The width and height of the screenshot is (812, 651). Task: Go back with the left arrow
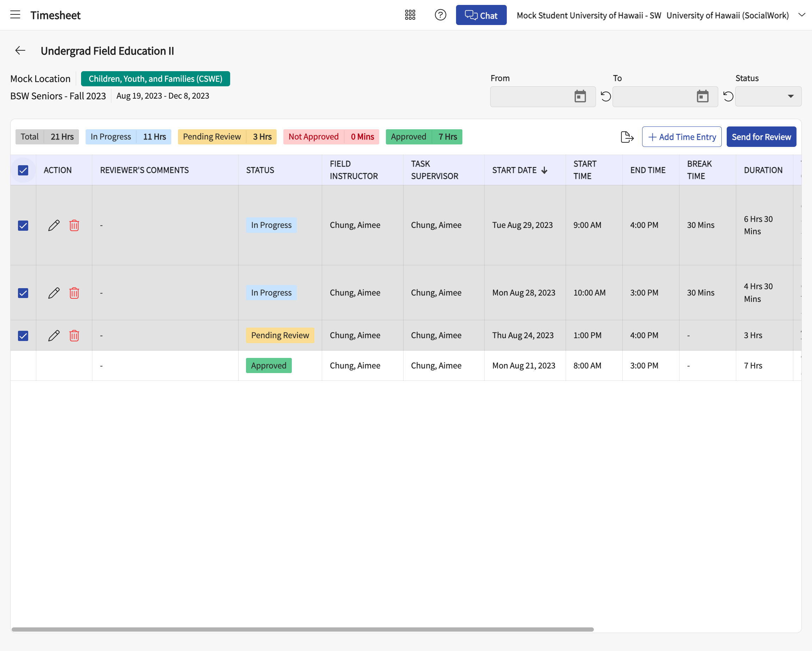click(x=20, y=50)
